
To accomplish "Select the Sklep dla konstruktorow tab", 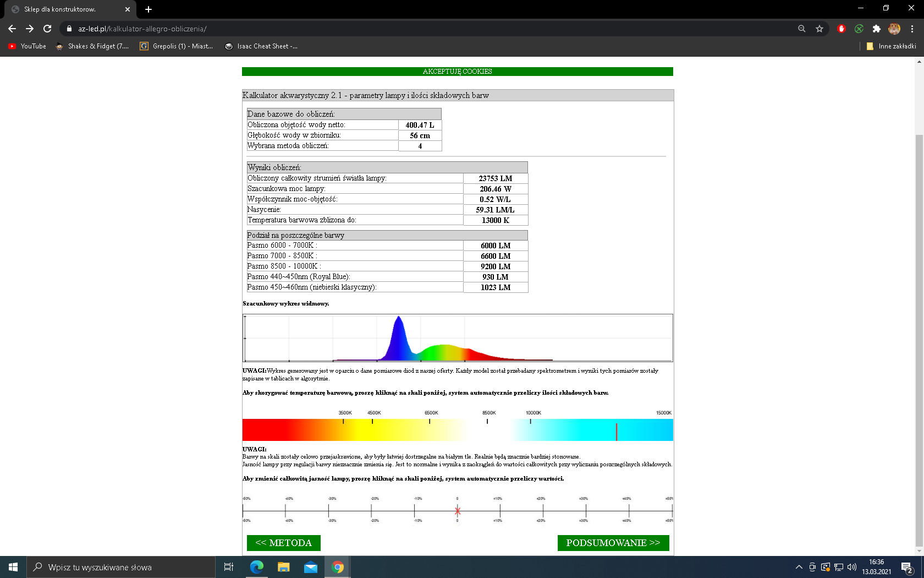I will point(66,9).
